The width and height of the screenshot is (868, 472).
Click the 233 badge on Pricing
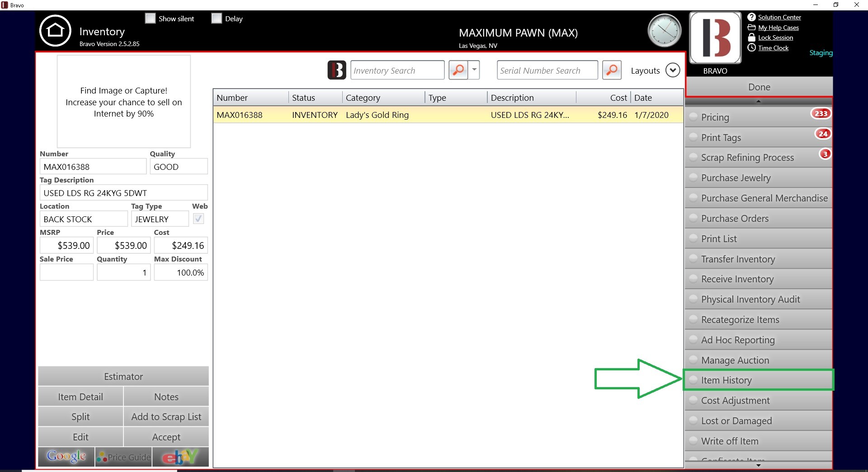[821, 113]
